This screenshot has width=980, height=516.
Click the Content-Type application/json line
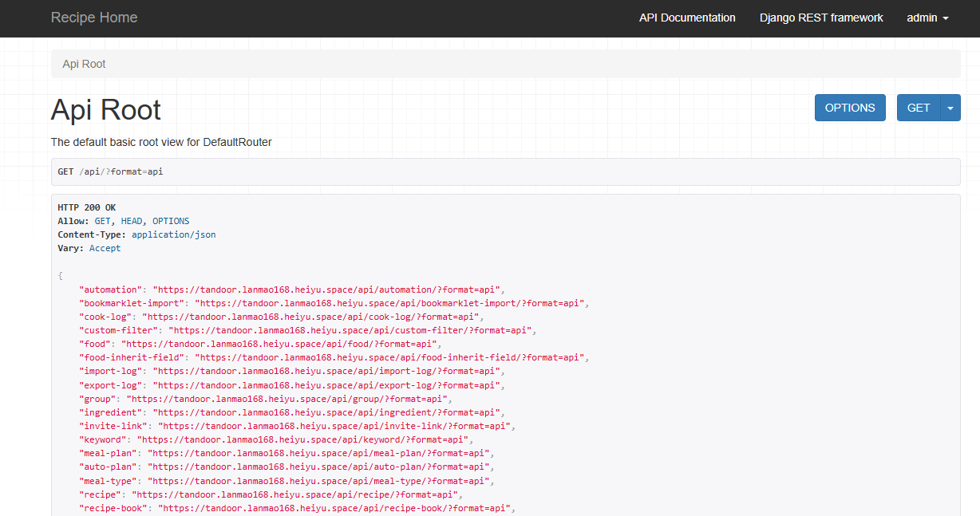point(136,234)
